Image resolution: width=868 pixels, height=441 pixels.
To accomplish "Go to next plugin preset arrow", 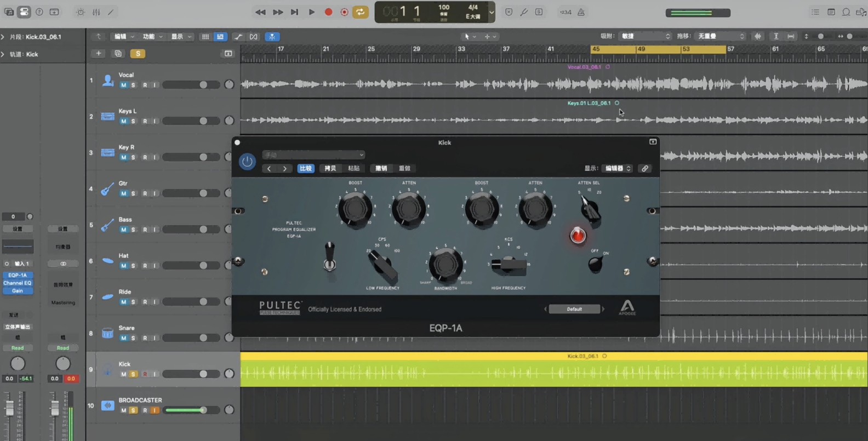I will (x=284, y=168).
